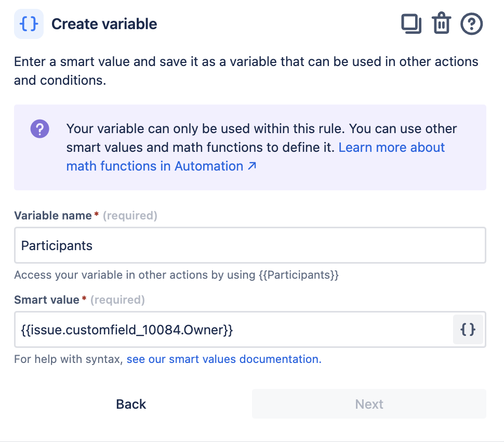504x442 pixels.
Task: Duplicate this Create variable component
Action: pos(411,24)
